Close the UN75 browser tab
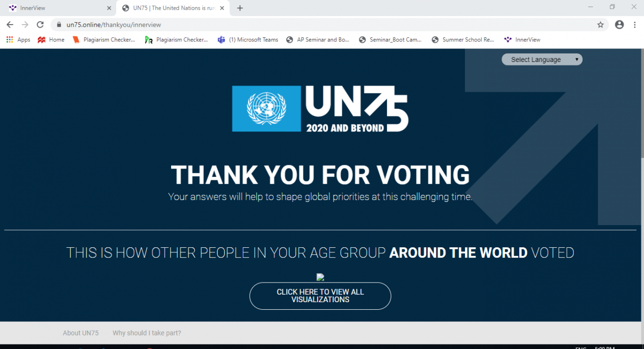Screen dimensions: 644x349 (x=222, y=8)
